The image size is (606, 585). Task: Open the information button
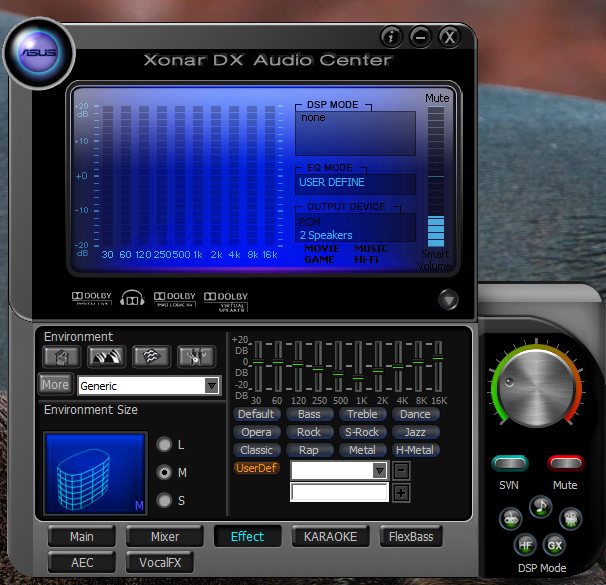tap(391, 37)
